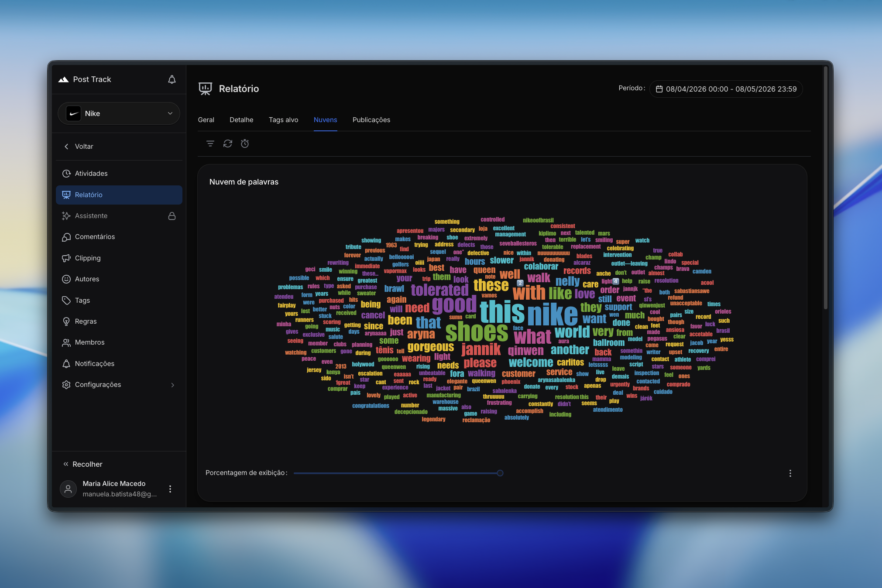
Task: Open notifications bell in sidebar header
Action: coord(172,79)
